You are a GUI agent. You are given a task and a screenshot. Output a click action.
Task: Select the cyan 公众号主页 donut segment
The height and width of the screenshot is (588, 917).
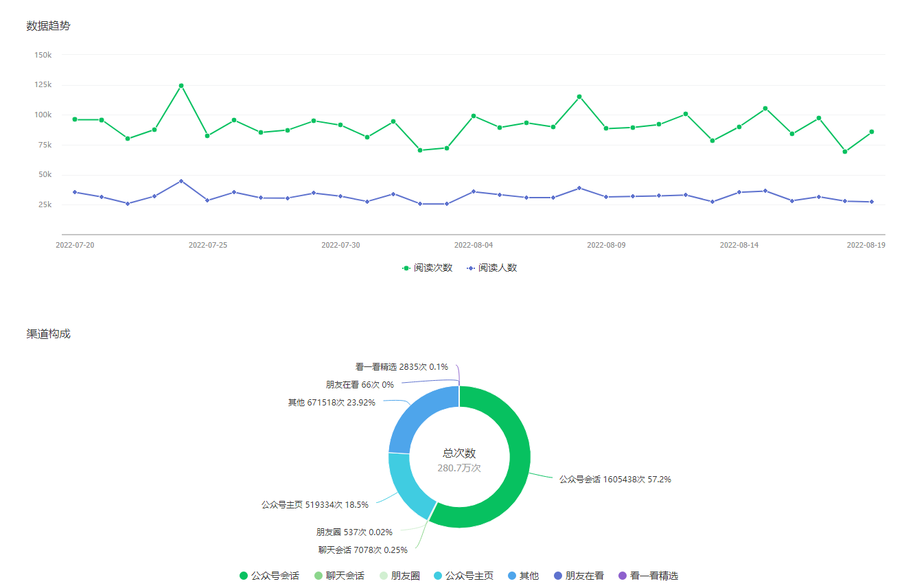[406, 486]
